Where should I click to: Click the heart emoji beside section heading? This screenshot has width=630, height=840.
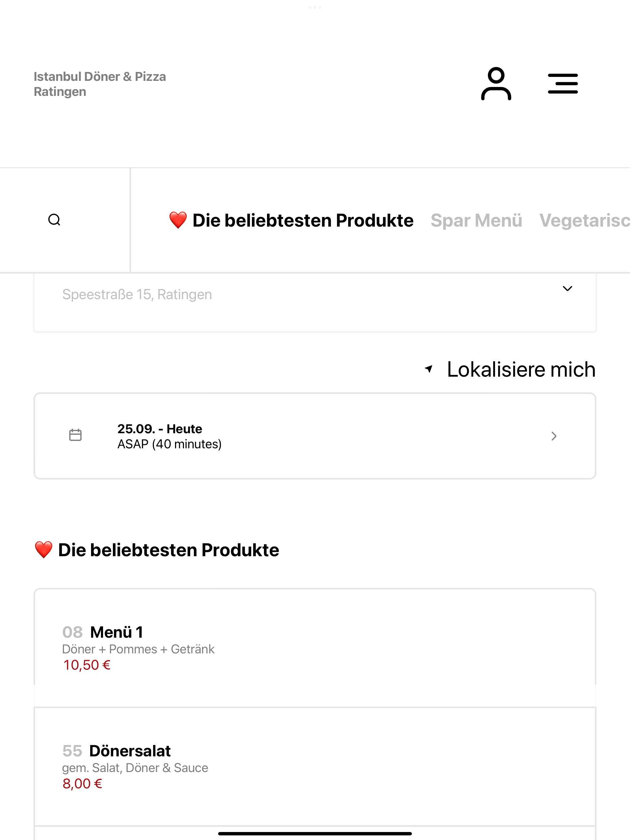43,550
